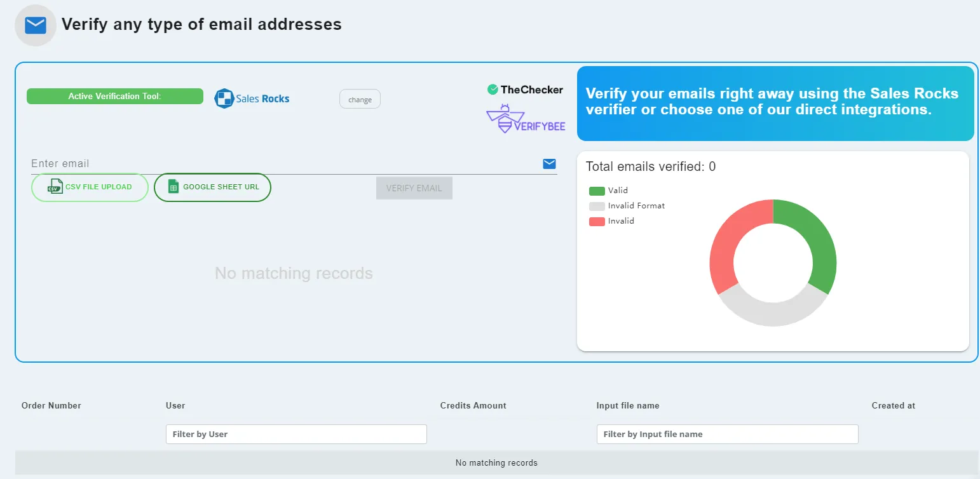This screenshot has width=980, height=479.
Task: Click the GOOGLE SHEET URL button
Action: 212,187
